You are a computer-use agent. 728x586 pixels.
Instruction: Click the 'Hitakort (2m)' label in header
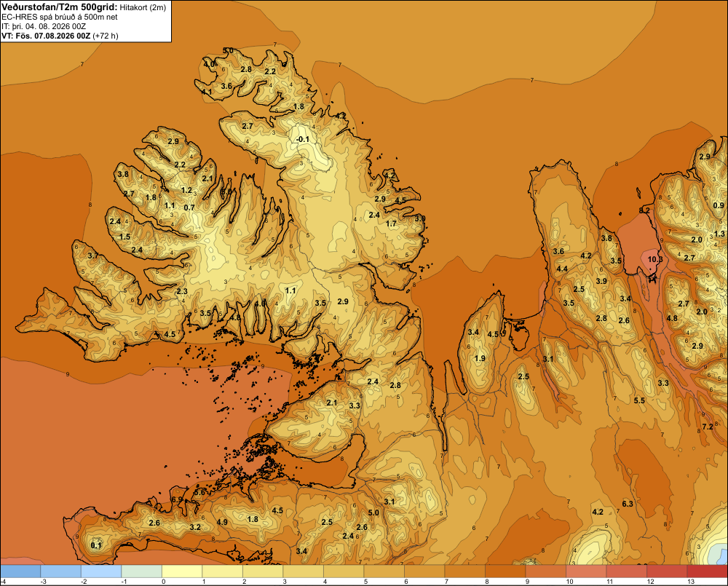[x=143, y=7]
